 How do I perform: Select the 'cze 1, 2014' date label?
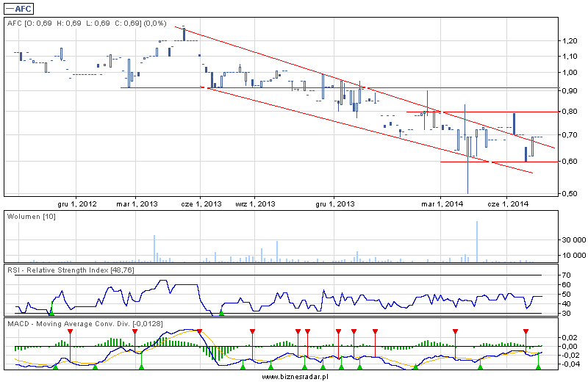click(x=508, y=203)
